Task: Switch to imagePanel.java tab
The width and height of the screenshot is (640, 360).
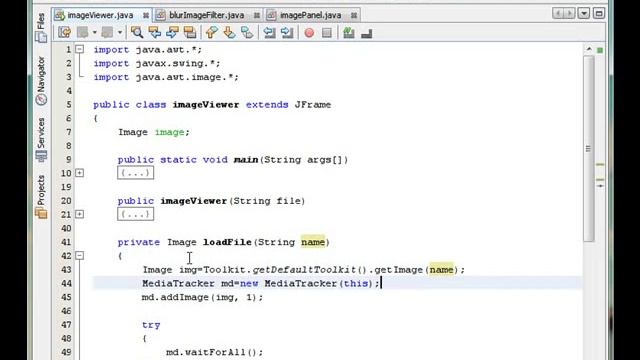Action: [x=310, y=15]
